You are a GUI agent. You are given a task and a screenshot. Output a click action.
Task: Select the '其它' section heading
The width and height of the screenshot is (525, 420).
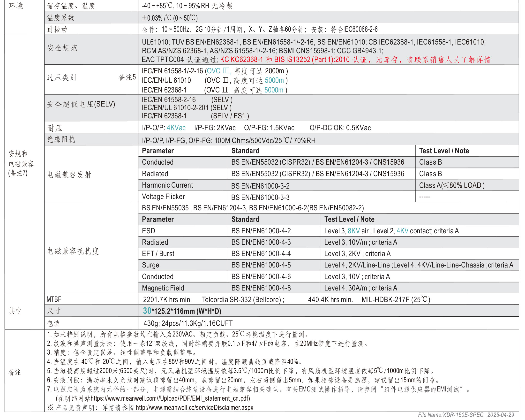click(x=15, y=311)
